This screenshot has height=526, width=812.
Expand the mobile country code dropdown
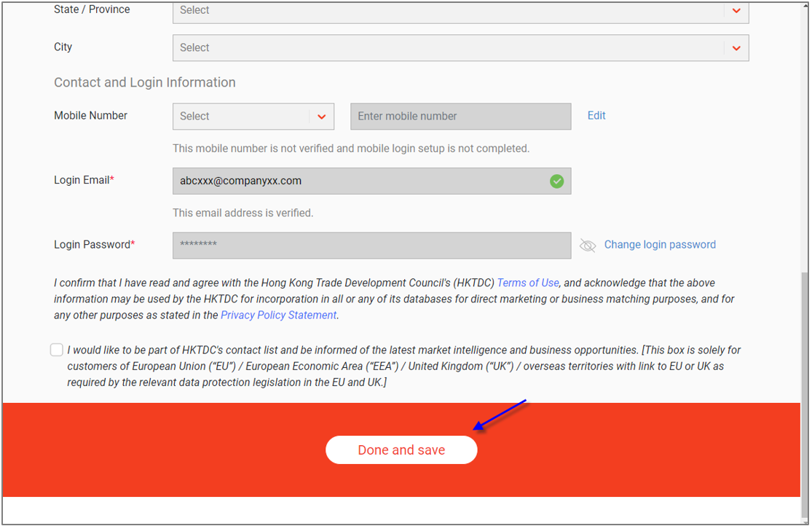253,116
